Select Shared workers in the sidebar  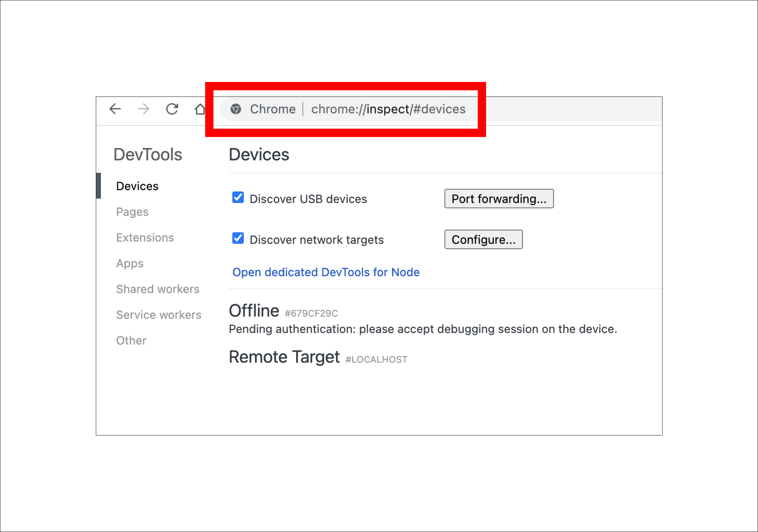tap(157, 289)
